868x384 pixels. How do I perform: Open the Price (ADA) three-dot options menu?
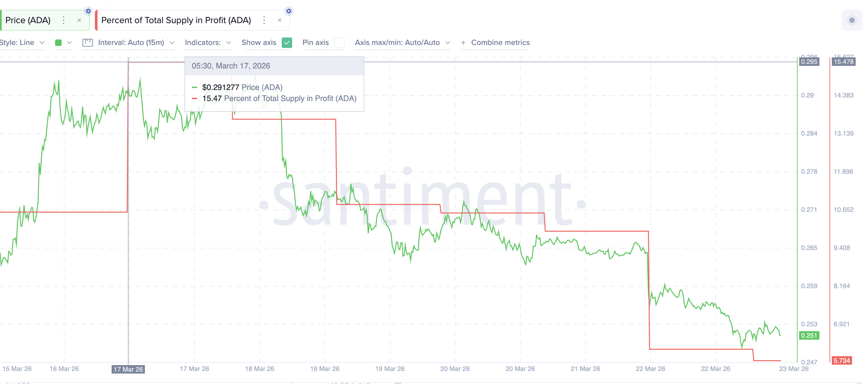tap(64, 20)
